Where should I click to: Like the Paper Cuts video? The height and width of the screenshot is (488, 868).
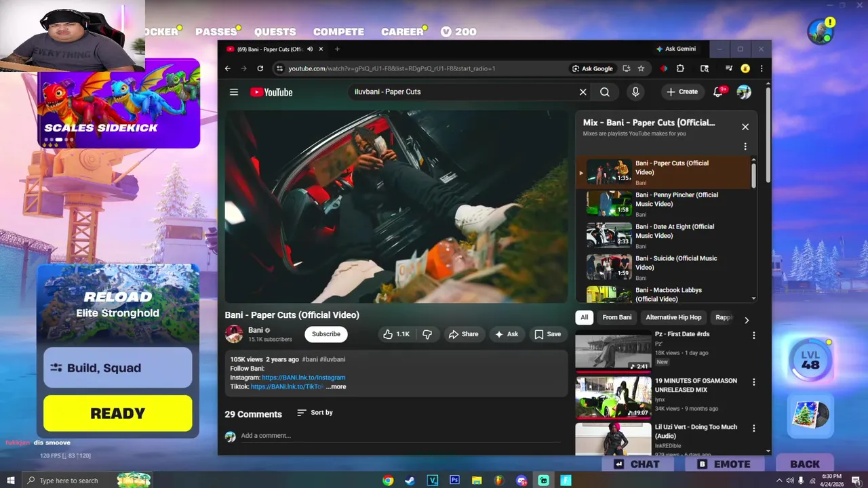pyautogui.click(x=396, y=334)
